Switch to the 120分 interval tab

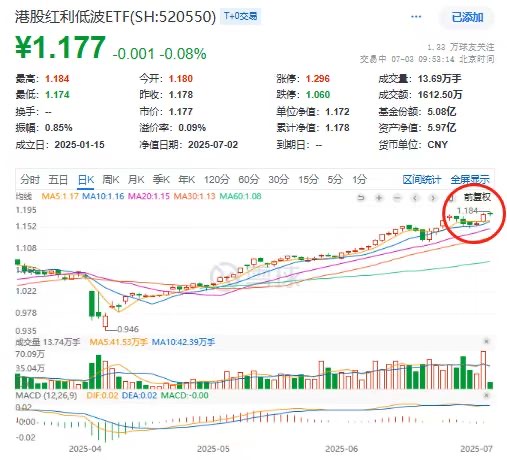click(217, 180)
